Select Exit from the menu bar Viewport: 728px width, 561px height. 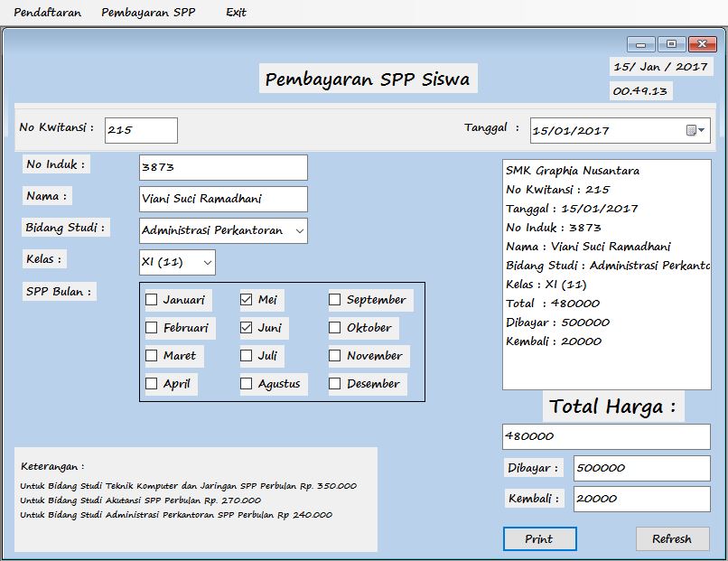point(237,13)
